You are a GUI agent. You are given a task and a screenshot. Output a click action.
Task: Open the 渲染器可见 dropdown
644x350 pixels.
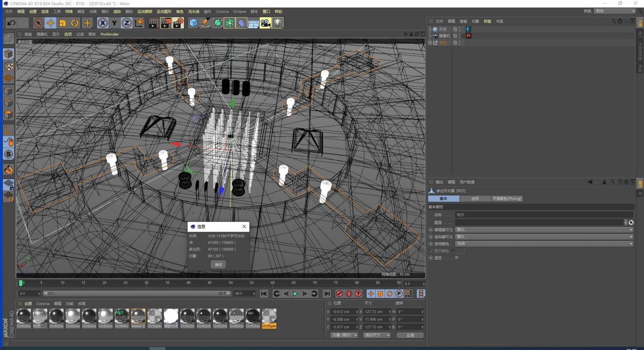click(544, 237)
